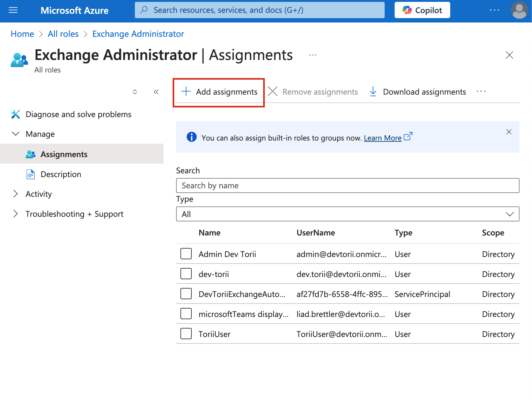The width and height of the screenshot is (532, 401).
Task: Click the info icon in banner
Action: coord(192,137)
